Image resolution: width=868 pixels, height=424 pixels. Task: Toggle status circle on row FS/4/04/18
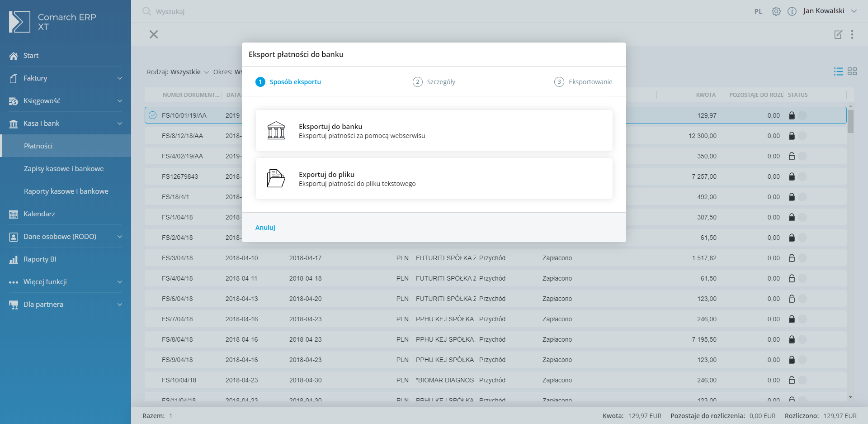(802, 278)
